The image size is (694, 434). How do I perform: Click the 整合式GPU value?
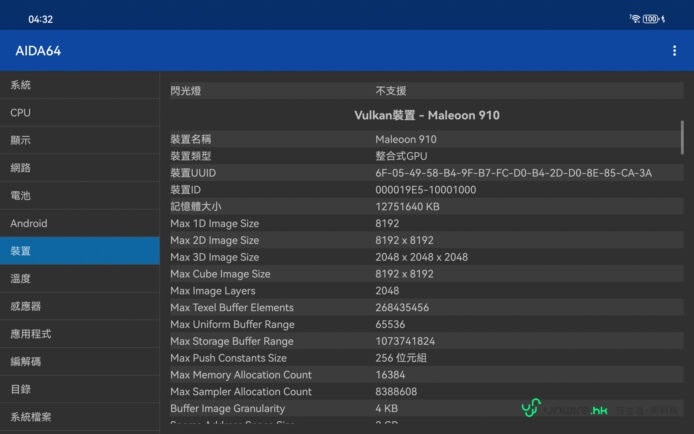(x=401, y=156)
